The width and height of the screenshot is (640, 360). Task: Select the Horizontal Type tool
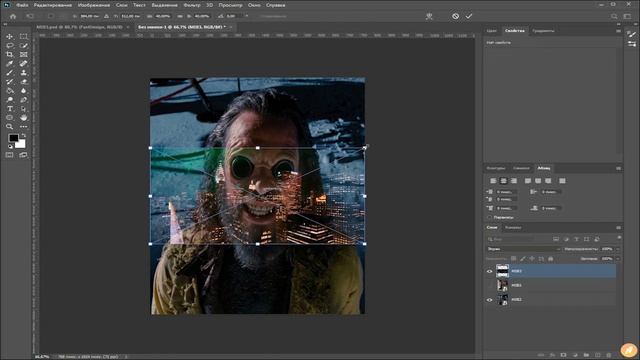click(x=9, y=109)
